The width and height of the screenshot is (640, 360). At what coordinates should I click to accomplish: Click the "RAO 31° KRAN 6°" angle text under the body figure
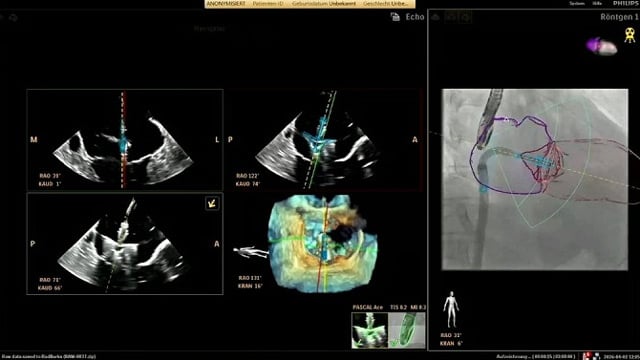tap(451, 339)
